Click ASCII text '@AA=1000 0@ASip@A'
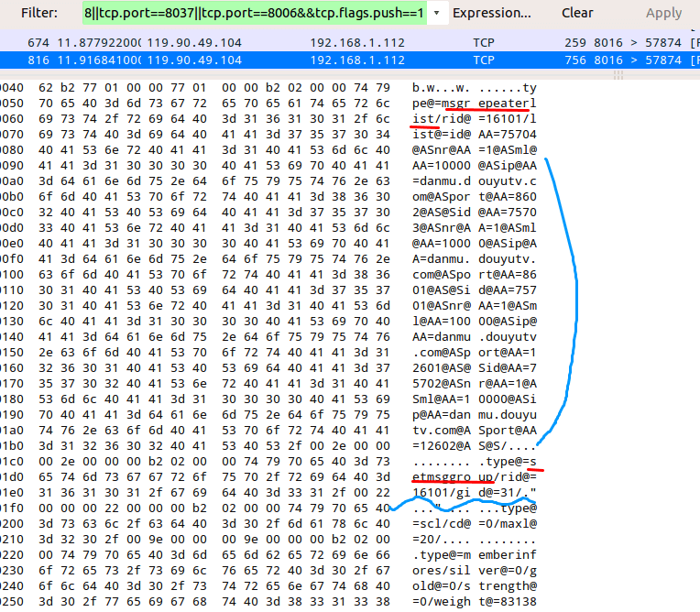Image resolution: width=700 pixels, height=612 pixels. 474,244
